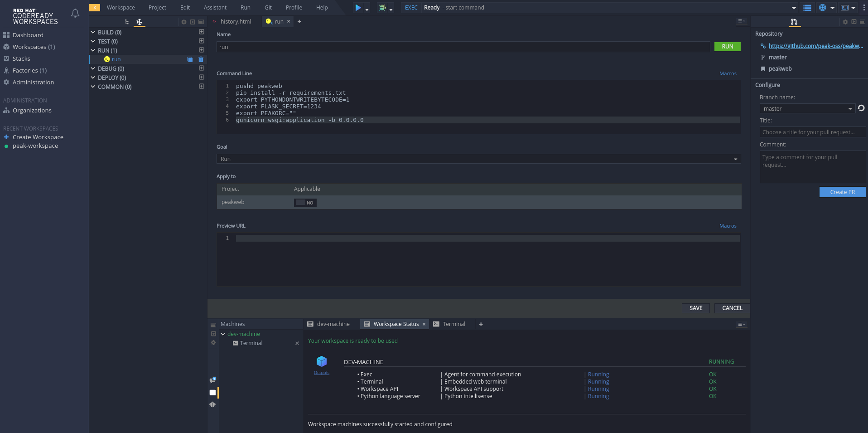Screen dimensions: 868x433
Task: Open the chat notifications icon in bottom strip
Action: coord(212,380)
